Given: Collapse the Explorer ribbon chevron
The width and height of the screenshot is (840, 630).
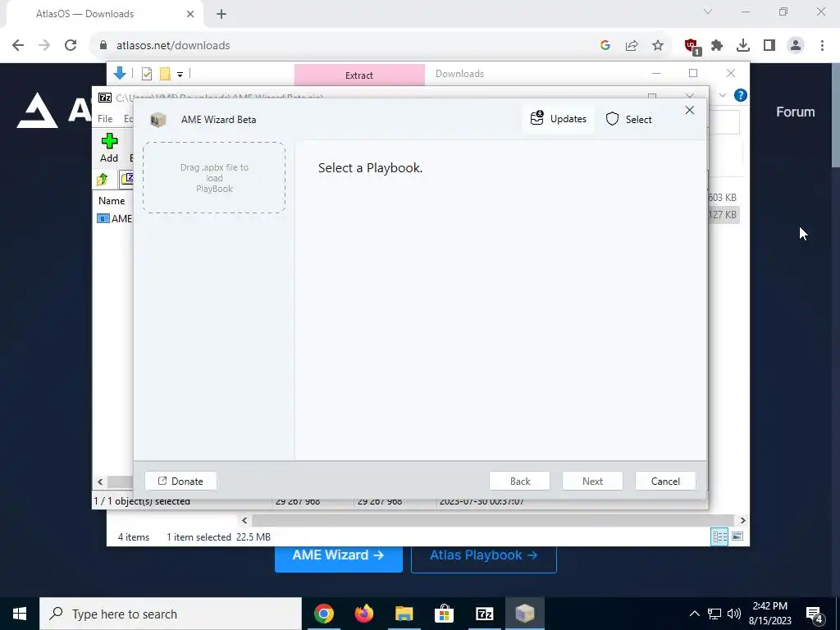Looking at the screenshot, I should click(722, 95).
